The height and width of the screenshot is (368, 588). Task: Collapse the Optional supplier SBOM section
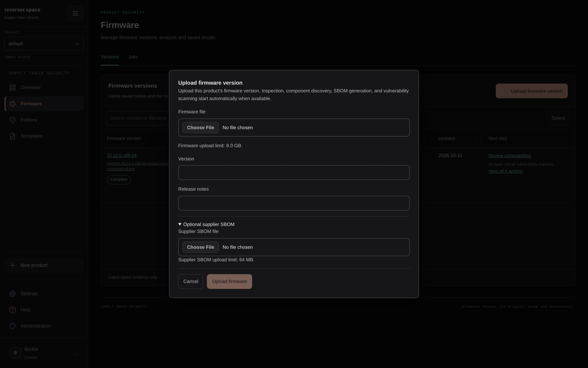pos(206,224)
